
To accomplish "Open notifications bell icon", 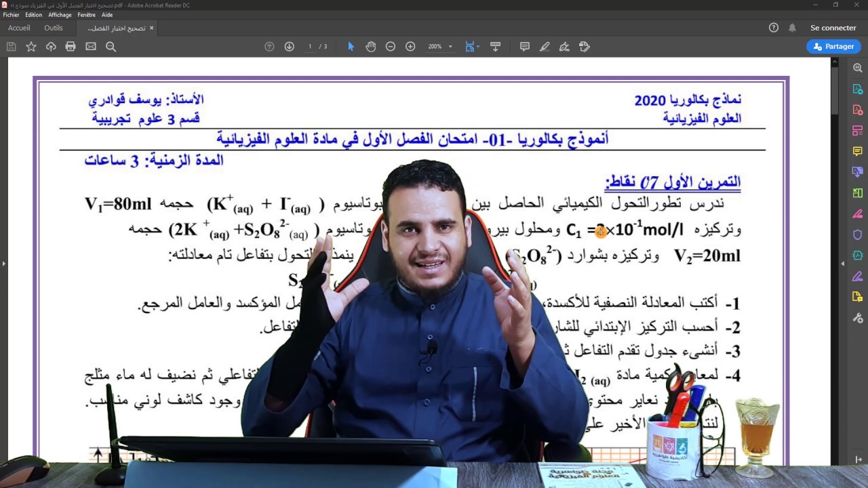I will coord(792,28).
